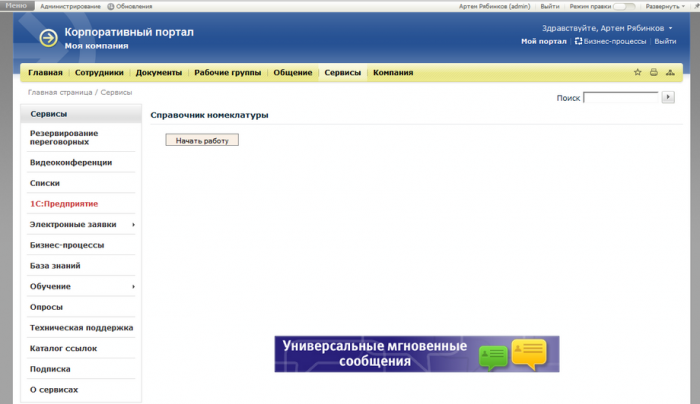
Task: Click the Бизнес-процессы icon in header
Action: pos(577,41)
